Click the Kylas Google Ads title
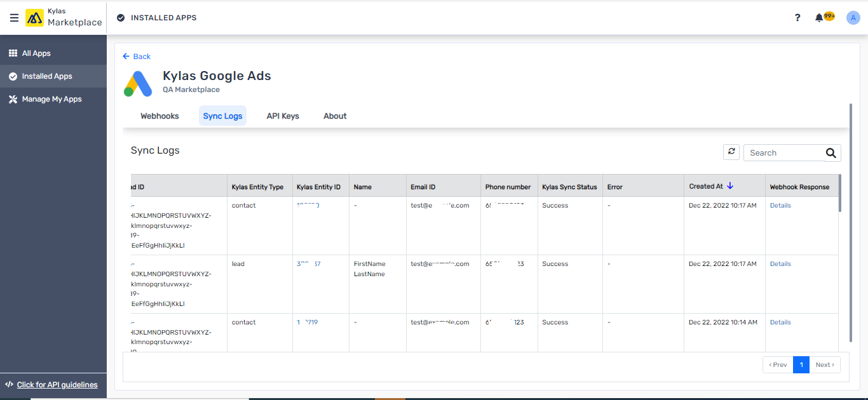This screenshot has height=400, width=868. point(217,76)
